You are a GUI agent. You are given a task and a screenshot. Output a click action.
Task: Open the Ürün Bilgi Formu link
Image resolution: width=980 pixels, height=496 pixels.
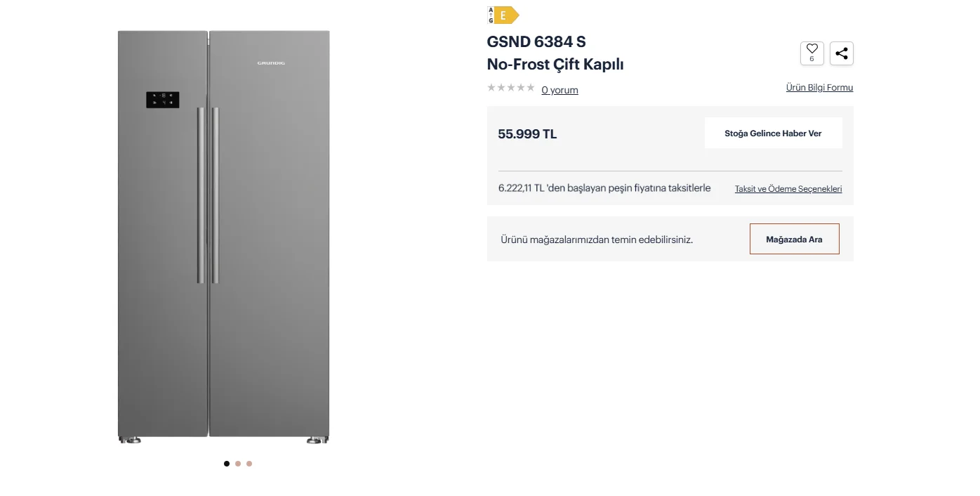pyautogui.click(x=819, y=88)
